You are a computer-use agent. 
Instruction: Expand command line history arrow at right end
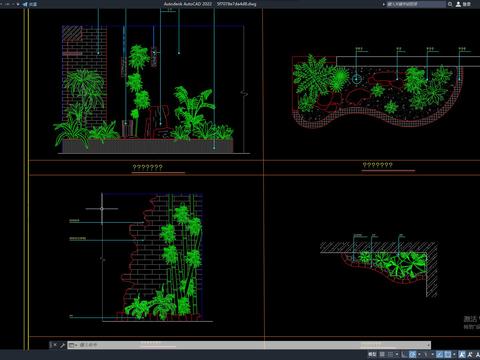(428, 345)
